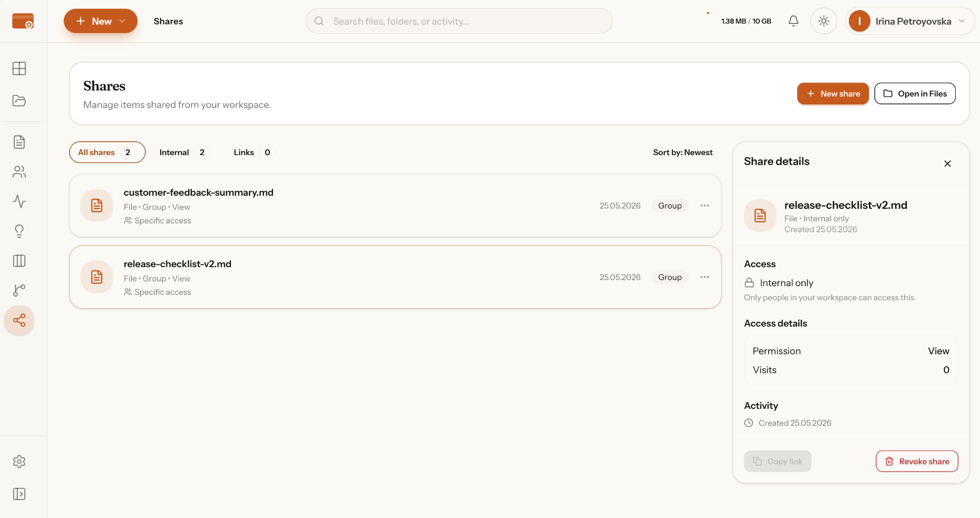The height and width of the screenshot is (518, 980).
Task: Open the columns board icon in sidebar
Action: point(19,261)
